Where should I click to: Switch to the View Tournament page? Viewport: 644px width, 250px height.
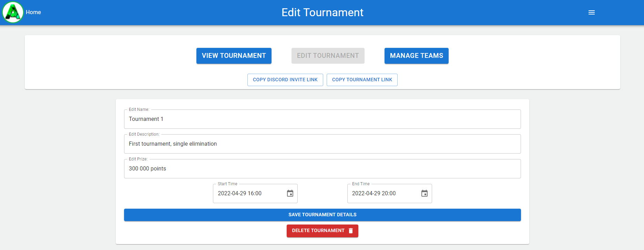coord(234,56)
